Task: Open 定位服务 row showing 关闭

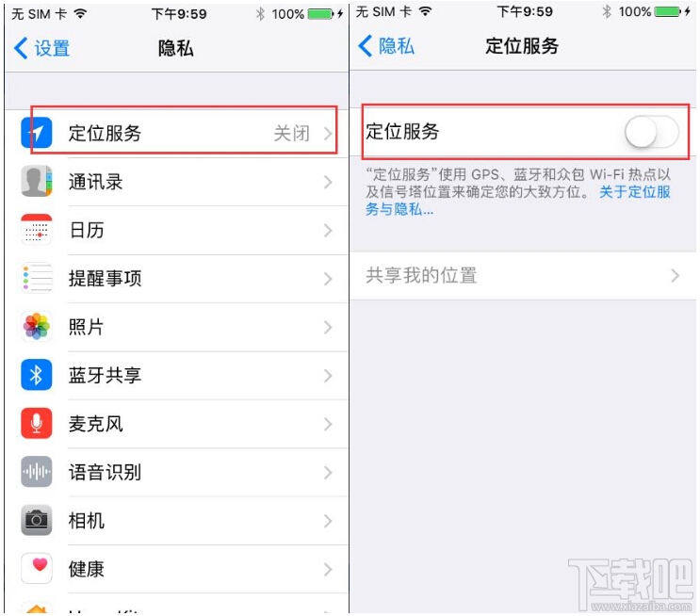Action: pos(184,133)
